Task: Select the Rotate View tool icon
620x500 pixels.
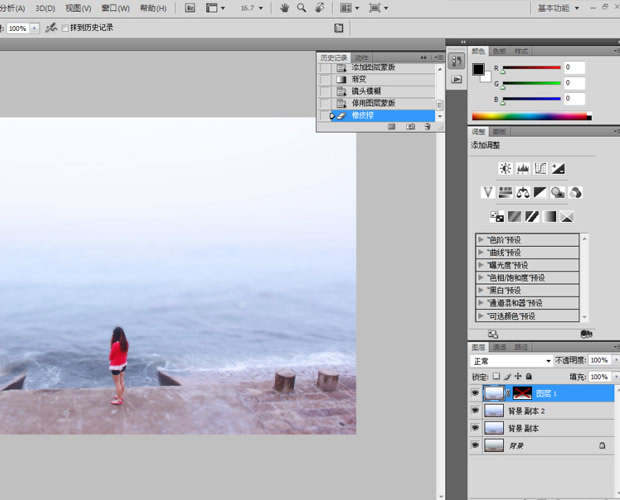Action: pyautogui.click(x=320, y=8)
